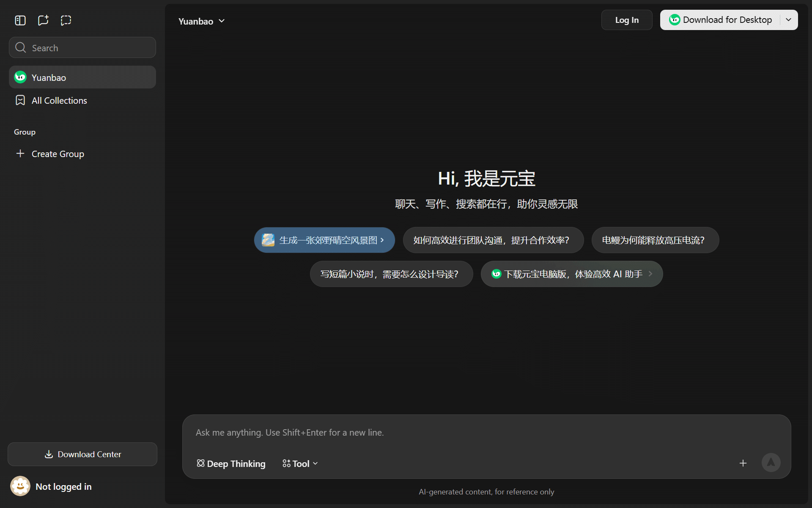
Task: Click Download for Desktop
Action: 721,20
